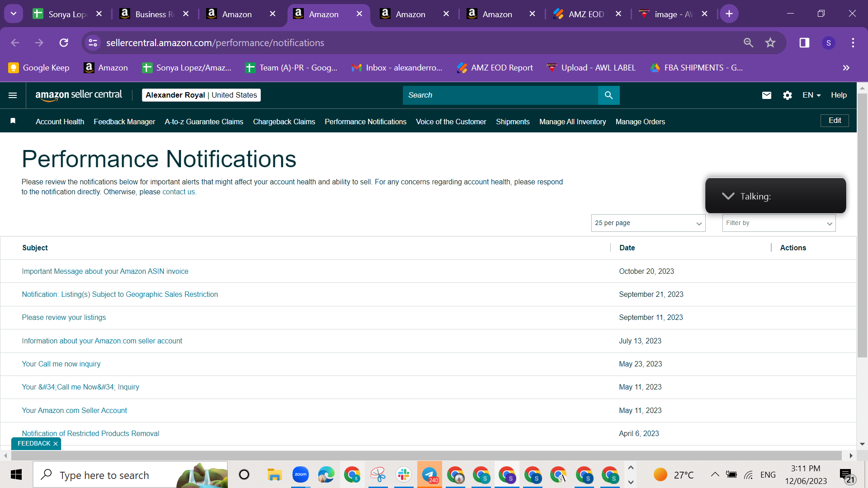This screenshot has height=488, width=868.
Task: Open File Explorer from the taskbar
Action: (x=274, y=474)
